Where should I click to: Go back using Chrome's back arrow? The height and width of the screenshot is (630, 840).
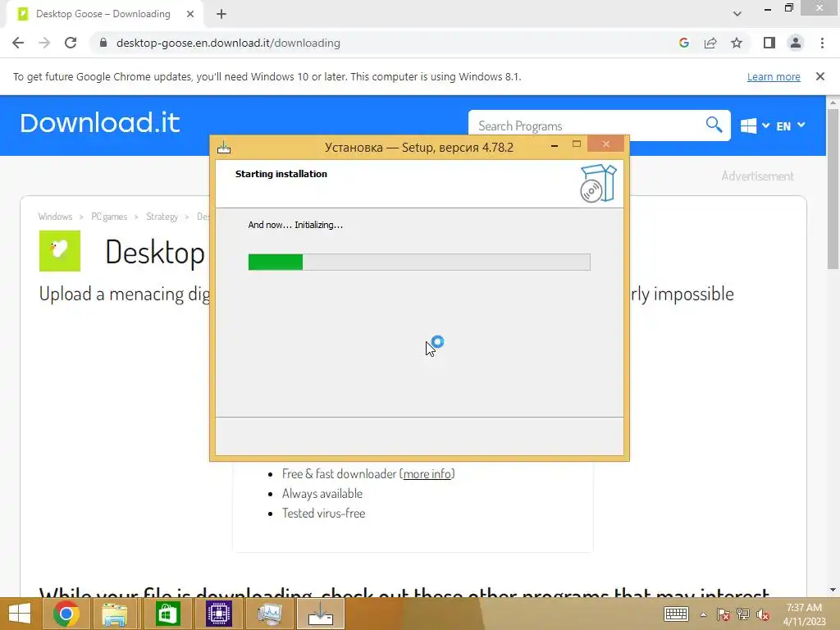18,43
